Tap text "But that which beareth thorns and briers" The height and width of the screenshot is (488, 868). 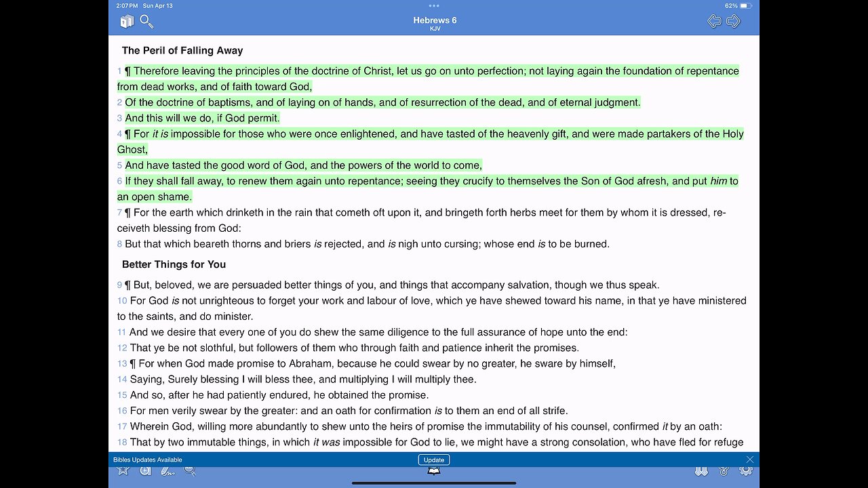click(218, 244)
